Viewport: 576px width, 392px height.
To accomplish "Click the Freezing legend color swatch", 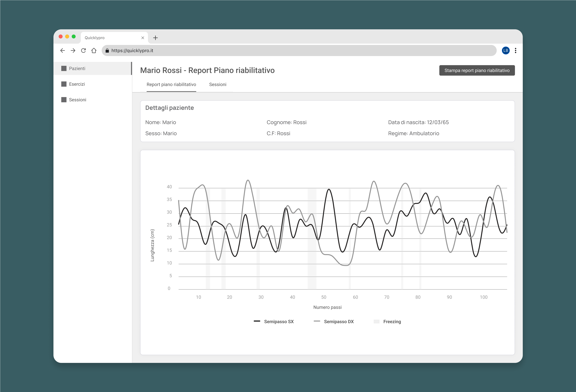I will coord(376,321).
